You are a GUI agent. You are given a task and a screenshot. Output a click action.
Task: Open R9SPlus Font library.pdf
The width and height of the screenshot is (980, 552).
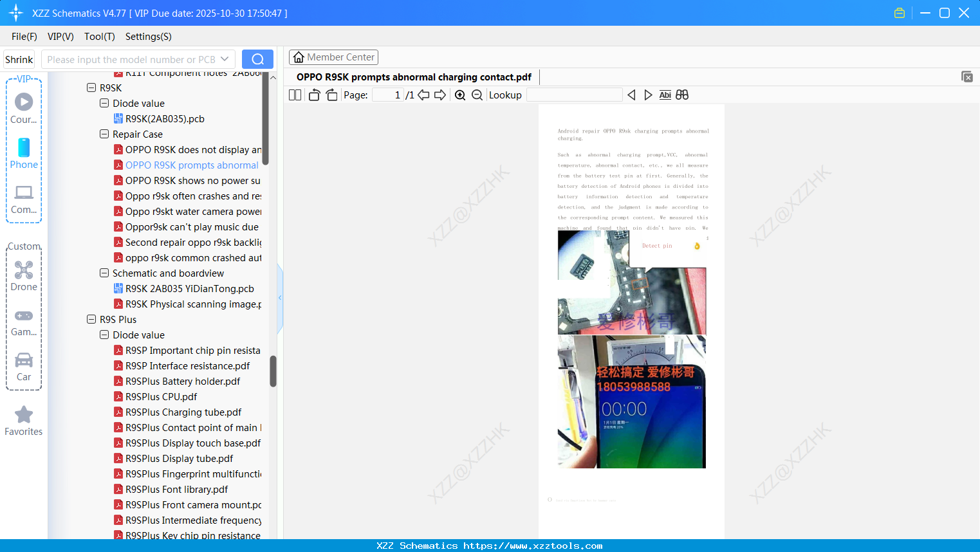[x=171, y=489]
